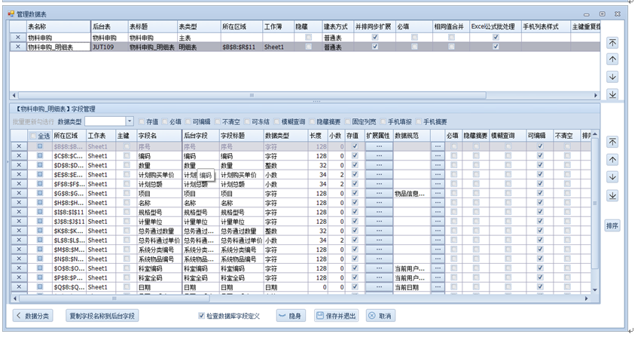
Task: Toggle batch 可冻结 checkbox
Action: (247, 121)
